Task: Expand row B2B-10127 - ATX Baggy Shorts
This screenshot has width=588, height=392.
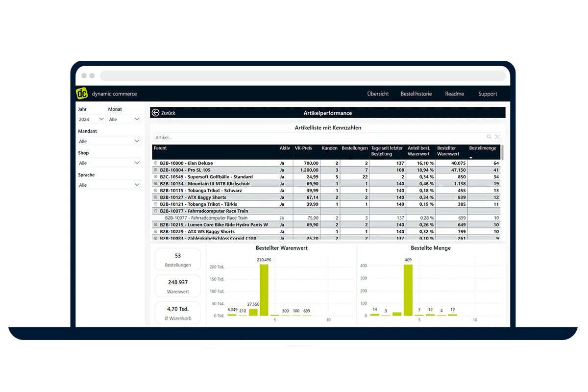Action: pyautogui.click(x=156, y=197)
